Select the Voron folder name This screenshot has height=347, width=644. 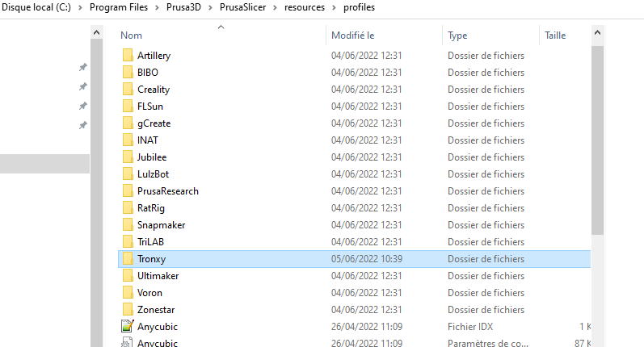point(150,293)
